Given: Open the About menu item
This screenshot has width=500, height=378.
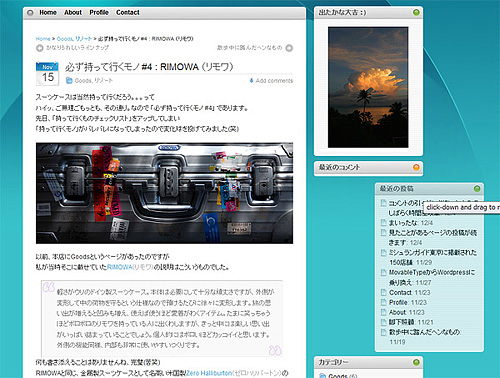Looking at the screenshot, I should (x=73, y=13).
